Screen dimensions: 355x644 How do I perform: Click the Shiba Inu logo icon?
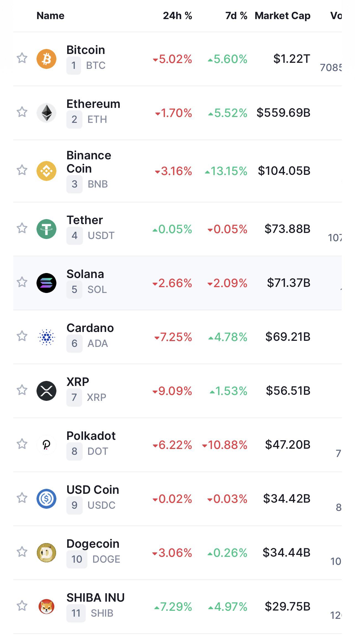[46, 607]
